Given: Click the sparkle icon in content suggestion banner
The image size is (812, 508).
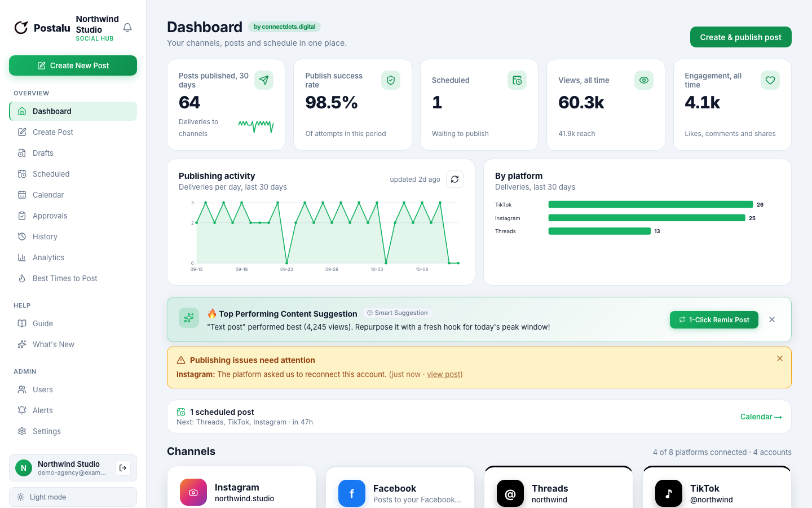Looking at the screenshot, I should (189, 318).
